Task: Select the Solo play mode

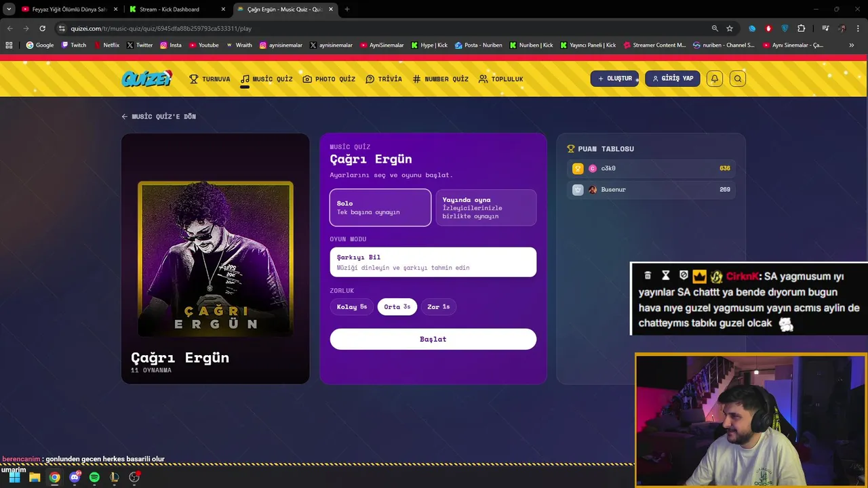Action: [x=380, y=207]
